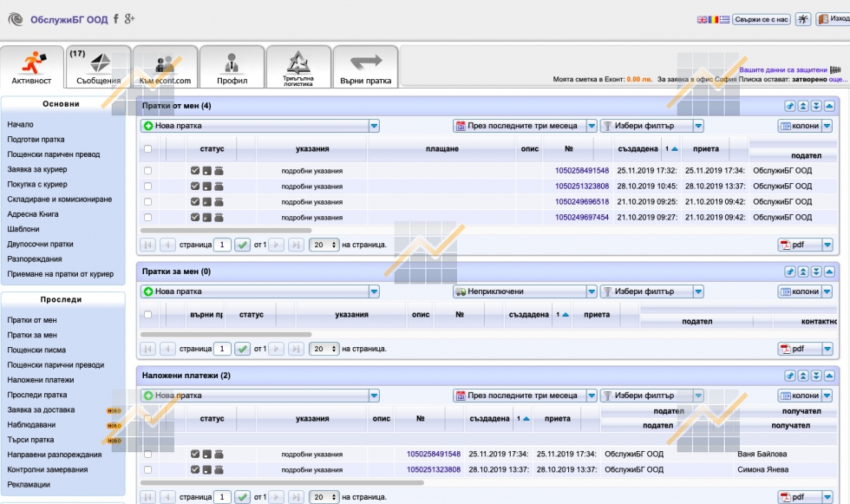
Task: Open the Google Plus icon in header
Action: coord(129,19)
